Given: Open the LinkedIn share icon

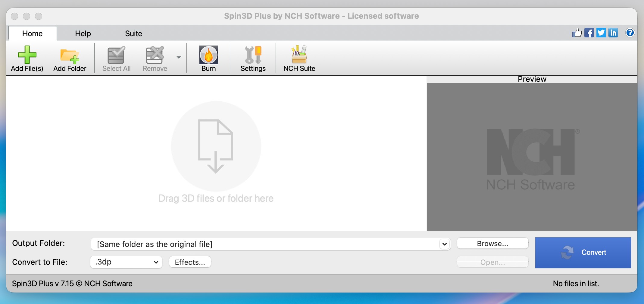Looking at the screenshot, I should [613, 33].
